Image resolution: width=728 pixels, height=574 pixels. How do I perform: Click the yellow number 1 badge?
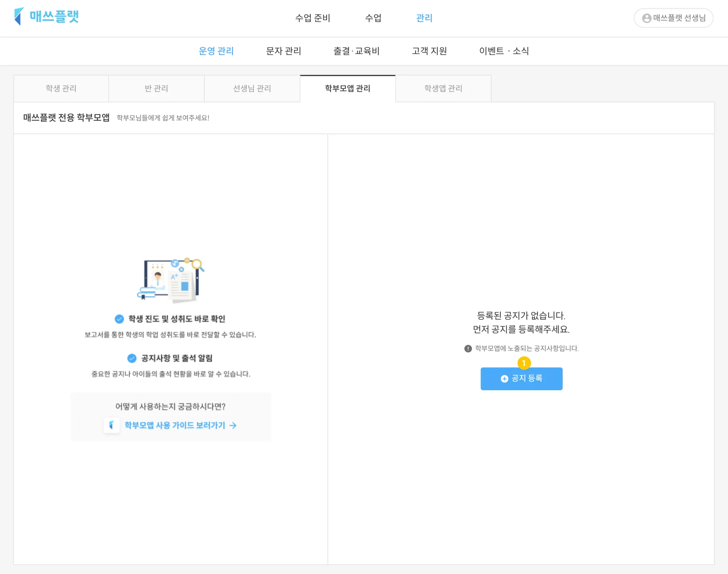pyautogui.click(x=524, y=363)
